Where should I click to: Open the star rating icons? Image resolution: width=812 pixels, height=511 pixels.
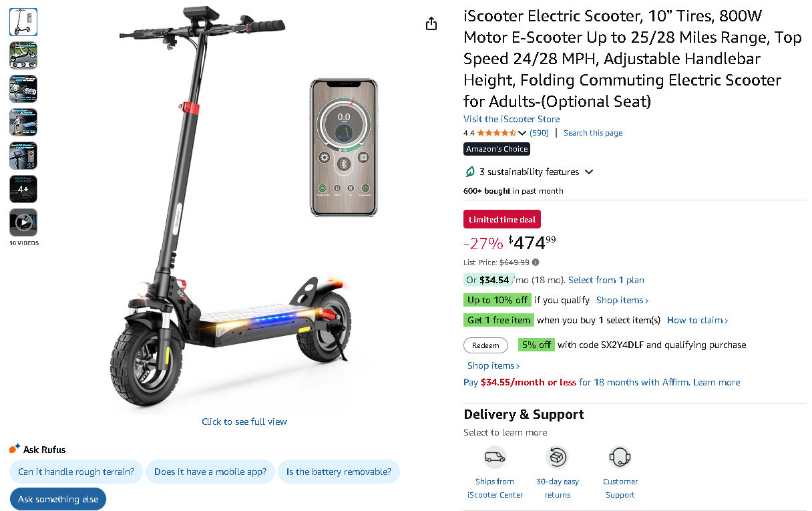point(495,133)
